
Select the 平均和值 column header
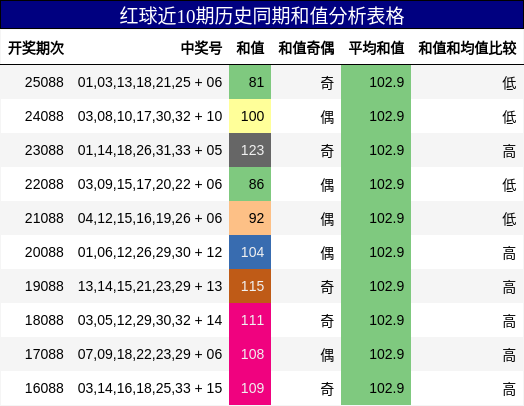(376, 48)
